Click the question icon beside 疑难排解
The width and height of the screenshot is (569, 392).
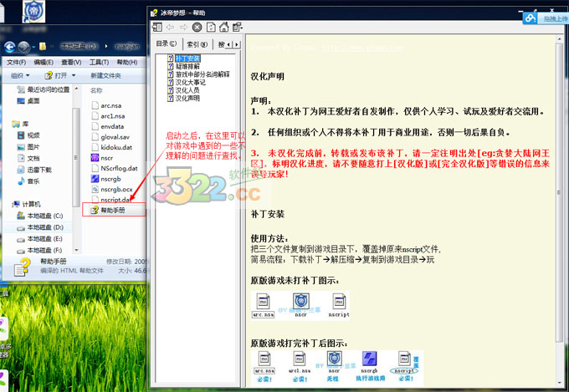point(171,66)
